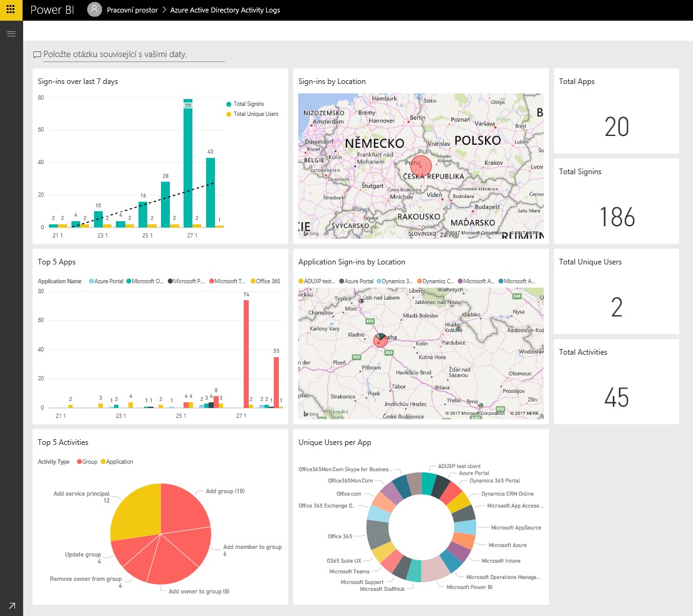The height and width of the screenshot is (616, 693).
Task: Click the Microsoft Intune donut label
Action: click(501, 561)
